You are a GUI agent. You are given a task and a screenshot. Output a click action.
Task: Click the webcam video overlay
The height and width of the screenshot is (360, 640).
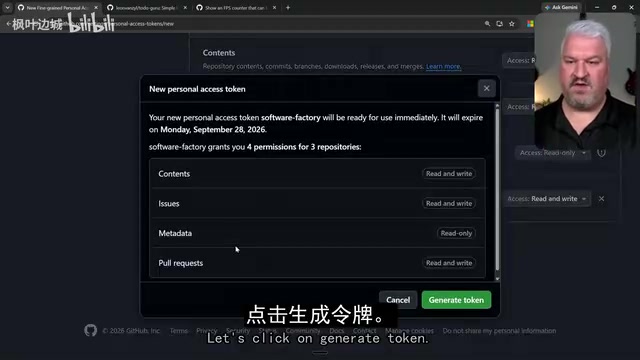coord(585,81)
